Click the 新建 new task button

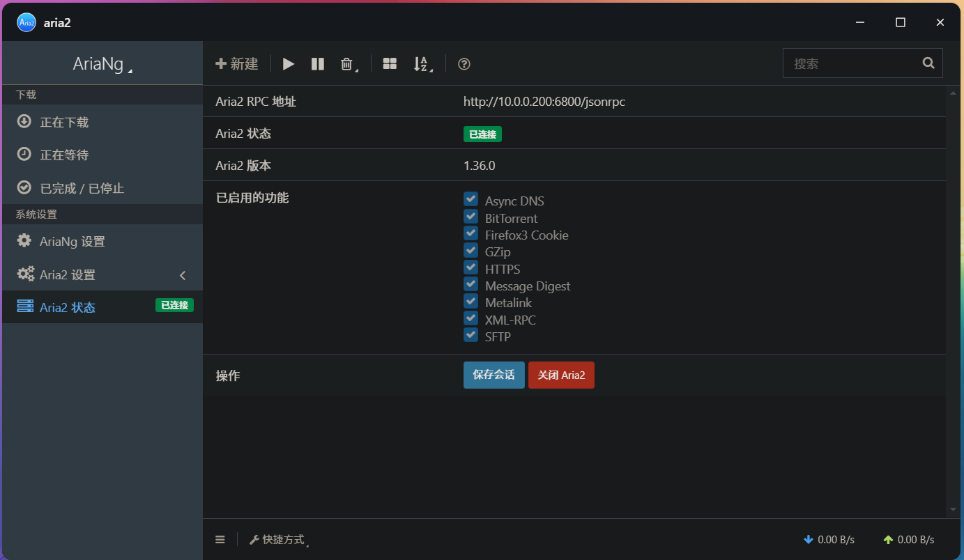(237, 64)
